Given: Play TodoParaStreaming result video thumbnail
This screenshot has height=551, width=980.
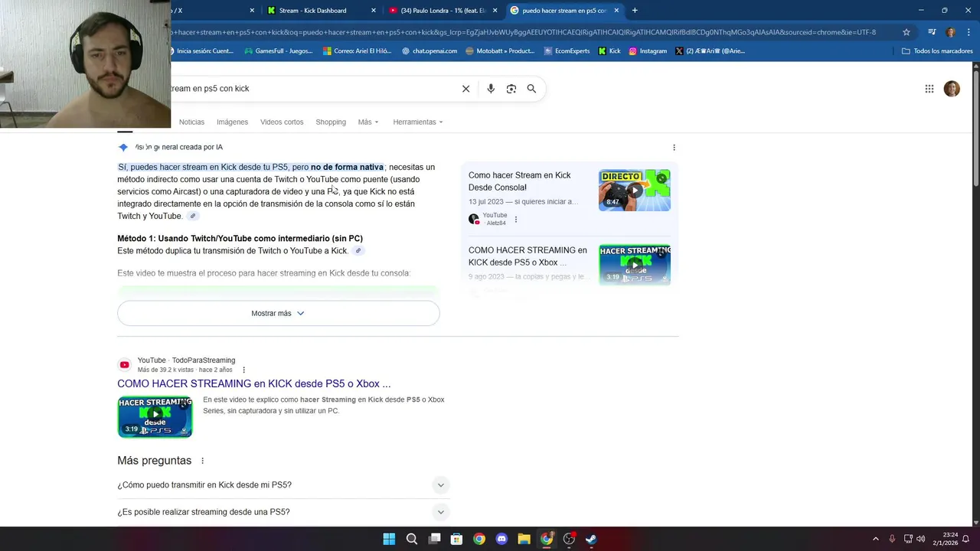Looking at the screenshot, I should tap(155, 416).
